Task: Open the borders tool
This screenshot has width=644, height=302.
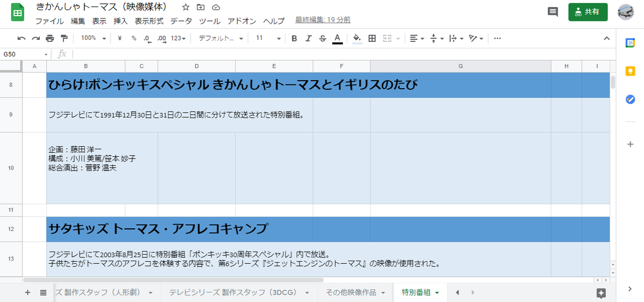Action: pyautogui.click(x=372, y=38)
